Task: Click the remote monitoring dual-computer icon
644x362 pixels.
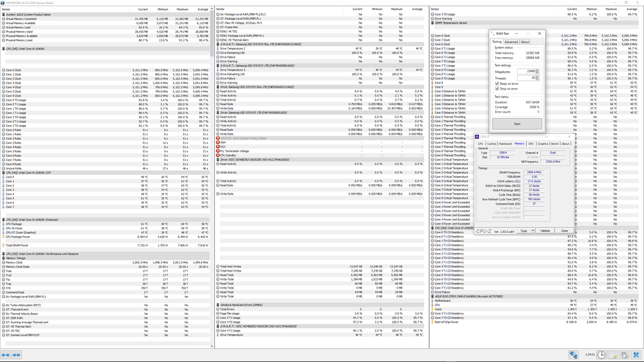Action: pyautogui.click(x=573, y=355)
